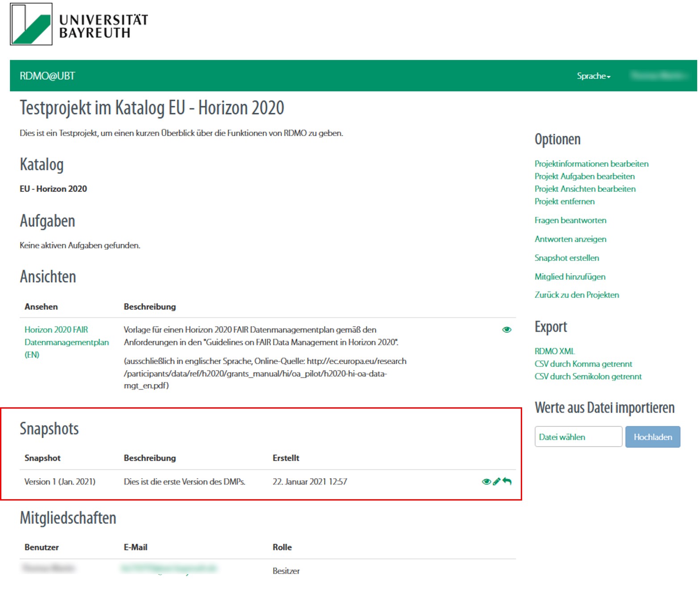Image resolution: width=700 pixels, height=592 pixels.
Task: Click 'Version 1 (Jan. 2021)' snapshot cell
Action: click(60, 481)
